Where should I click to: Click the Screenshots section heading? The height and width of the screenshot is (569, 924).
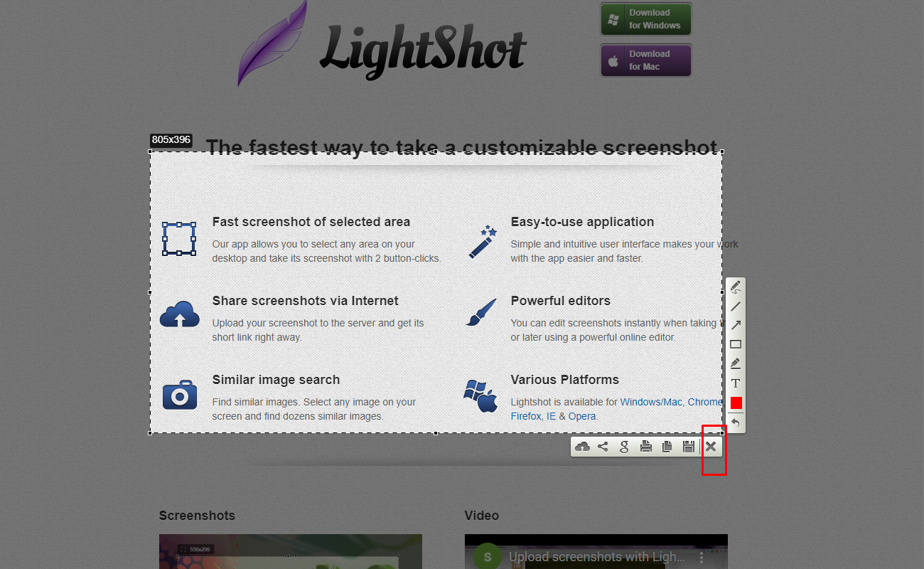click(197, 516)
